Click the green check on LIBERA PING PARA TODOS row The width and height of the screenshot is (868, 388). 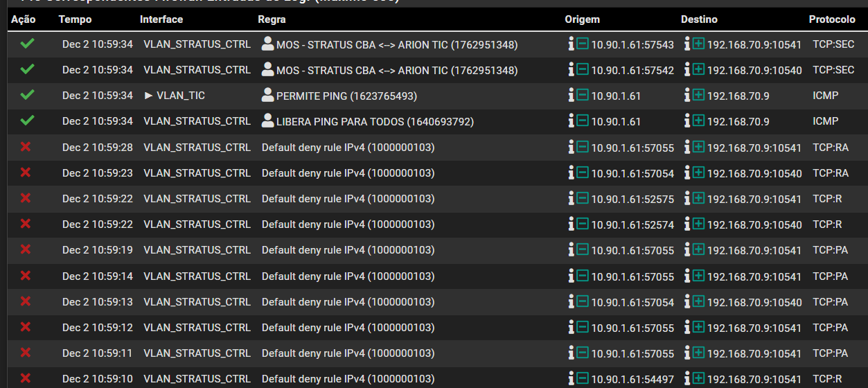click(x=27, y=121)
